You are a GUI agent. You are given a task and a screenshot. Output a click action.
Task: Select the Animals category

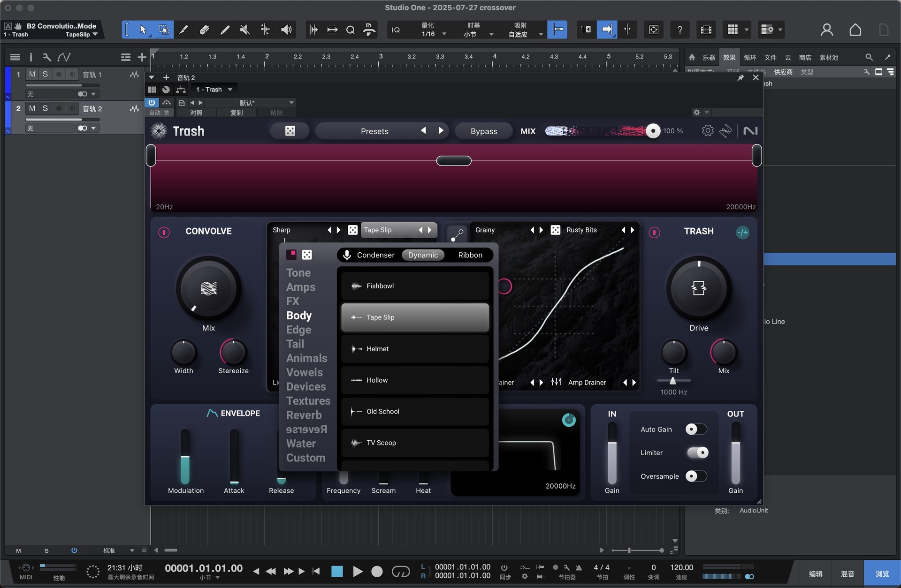[x=306, y=358]
